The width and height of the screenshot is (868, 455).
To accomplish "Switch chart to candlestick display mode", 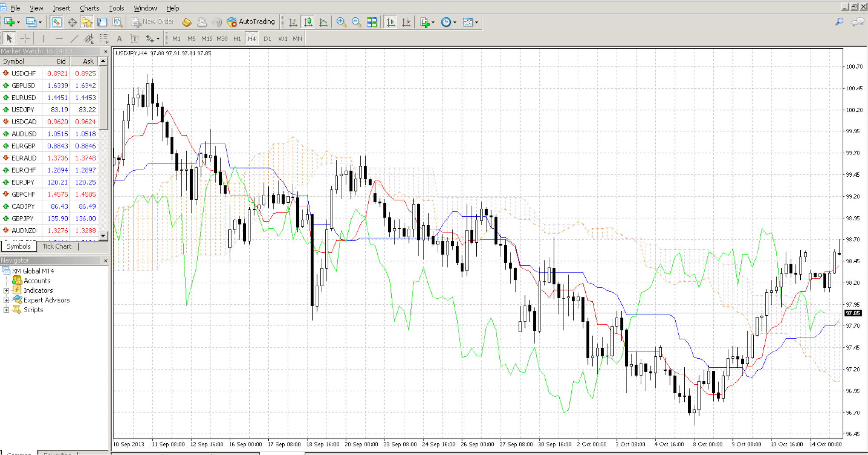I will 308,22.
